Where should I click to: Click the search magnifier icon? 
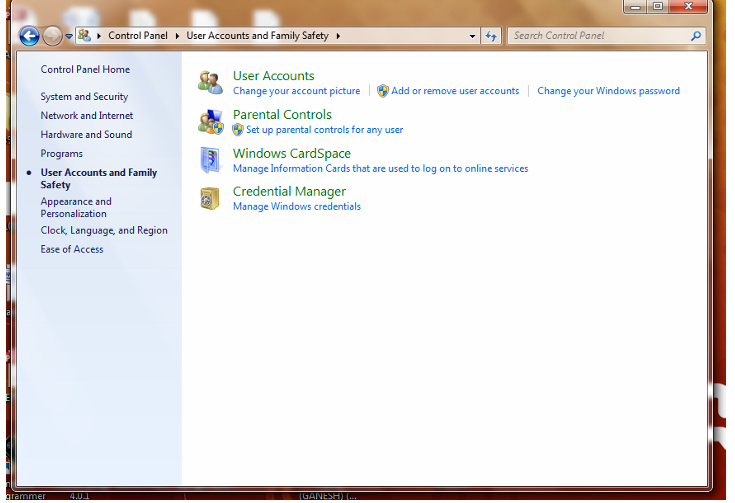point(696,36)
